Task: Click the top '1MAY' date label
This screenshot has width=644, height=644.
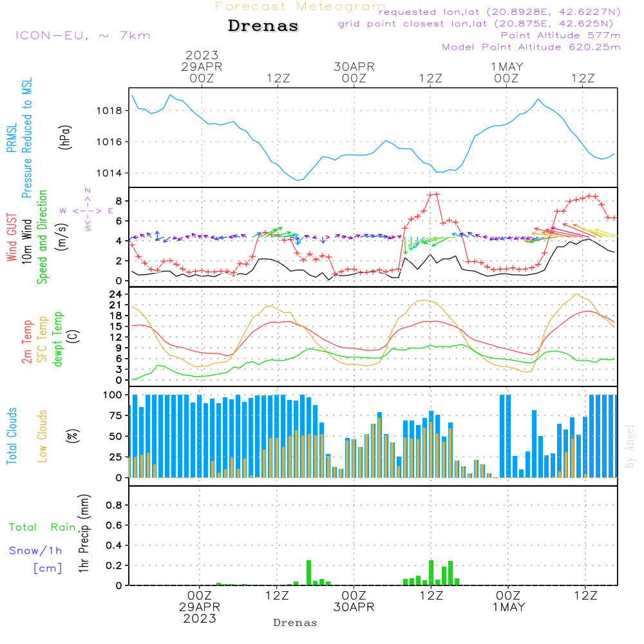Action: tap(507, 66)
